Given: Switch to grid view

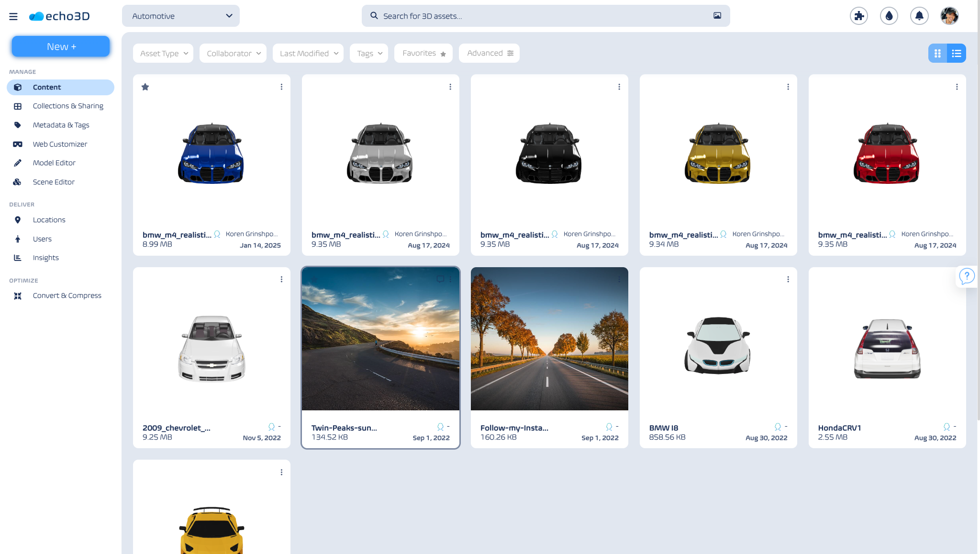Looking at the screenshot, I should point(937,53).
